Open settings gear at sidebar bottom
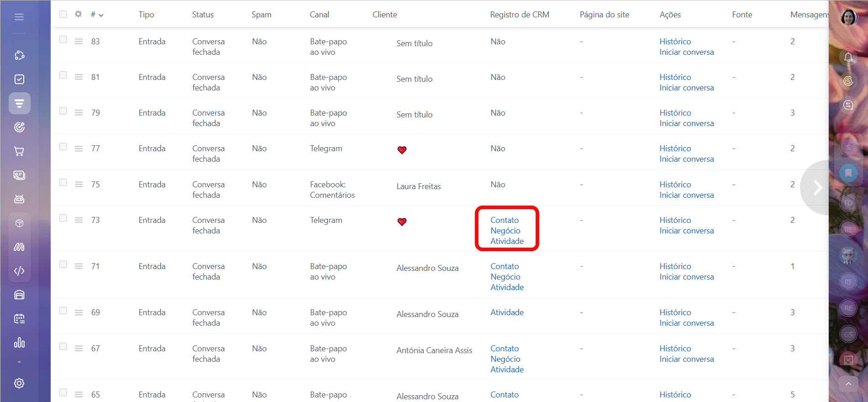The height and width of the screenshot is (402, 868). [19, 383]
